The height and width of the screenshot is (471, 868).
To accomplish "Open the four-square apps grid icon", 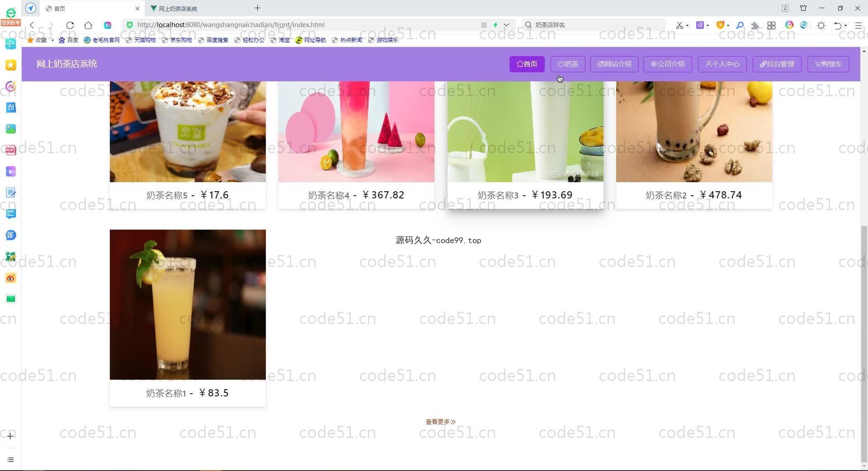I will click(x=772, y=25).
